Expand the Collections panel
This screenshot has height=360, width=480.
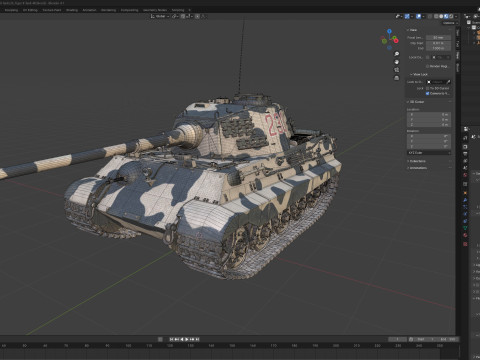[416, 161]
